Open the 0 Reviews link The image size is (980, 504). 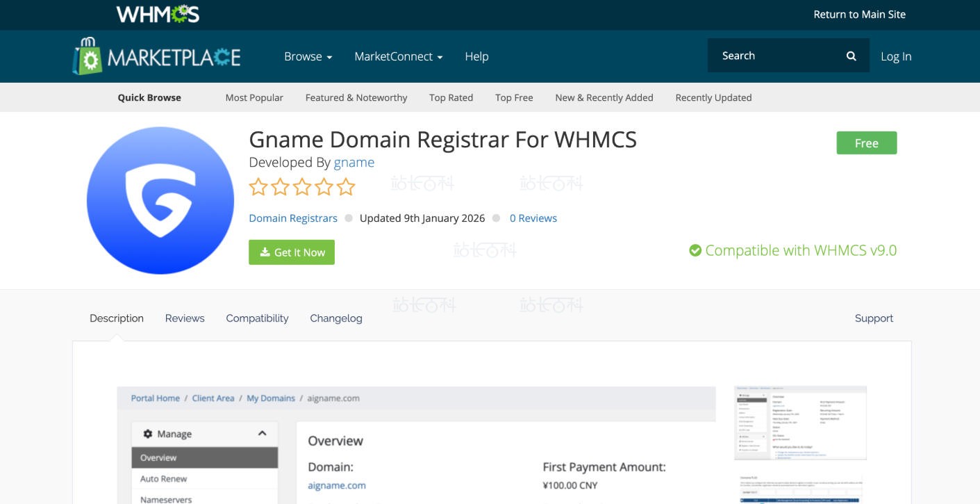point(533,218)
